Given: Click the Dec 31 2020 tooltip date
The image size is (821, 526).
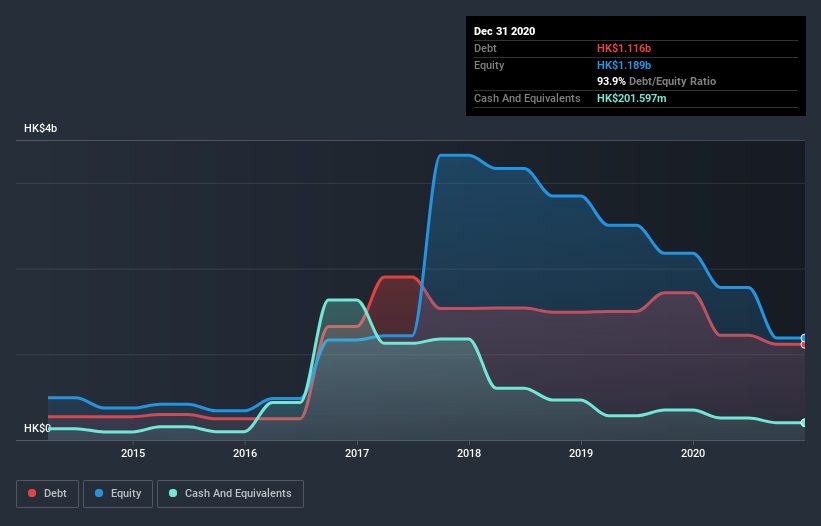Looking at the screenshot, I should tap(504, 31).
